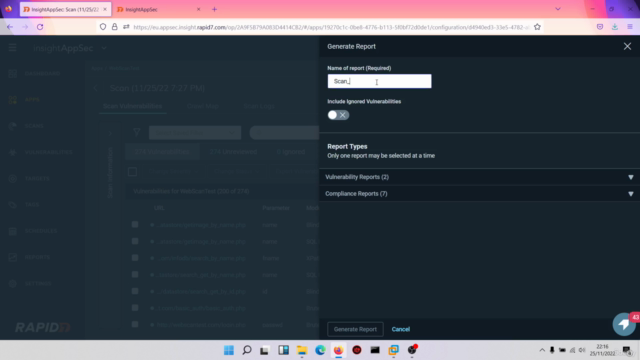Open taskbar clock and date
The image size is (640, 360).
pos(602,350)
